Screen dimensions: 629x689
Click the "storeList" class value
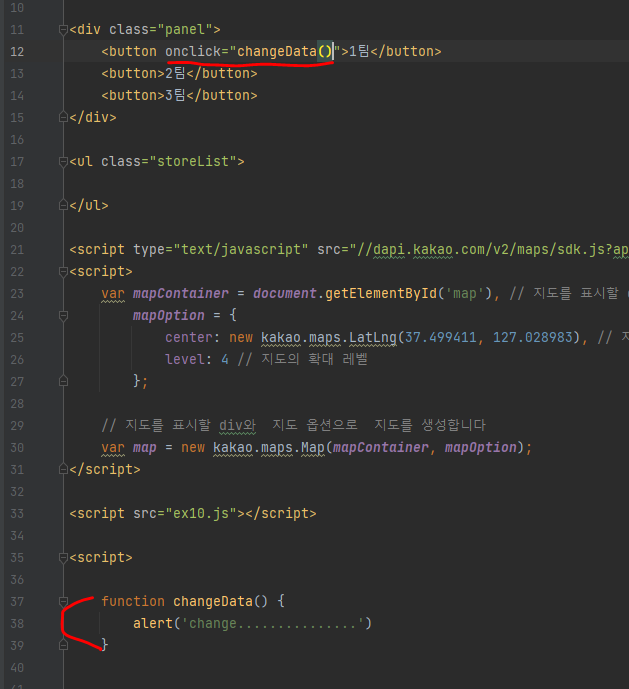(x=193, y=161)
